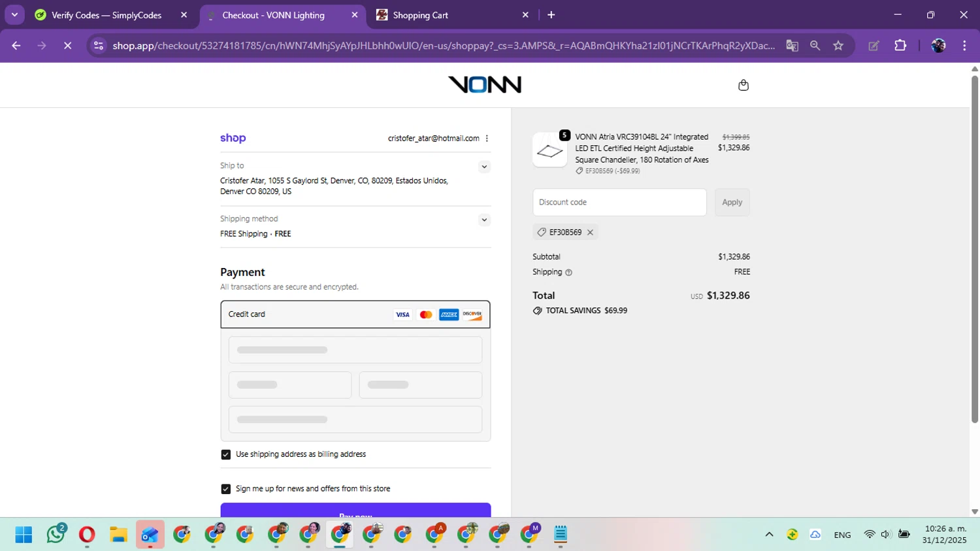
Task: Click the VONN Atria product title
Action: pyautogui.click(x=642, y=148)
